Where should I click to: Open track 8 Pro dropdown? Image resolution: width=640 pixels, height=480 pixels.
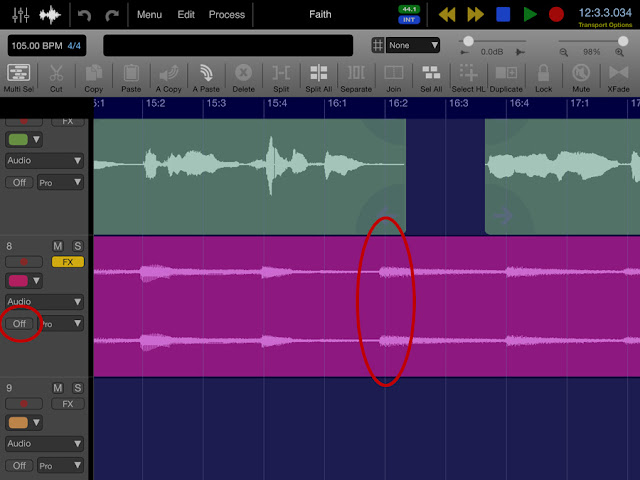point(61,324)
